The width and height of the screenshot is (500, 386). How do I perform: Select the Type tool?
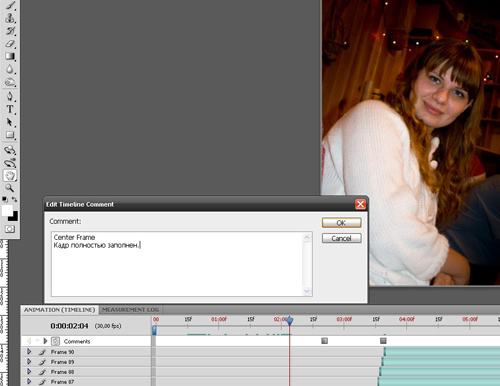tap(10, 109)
